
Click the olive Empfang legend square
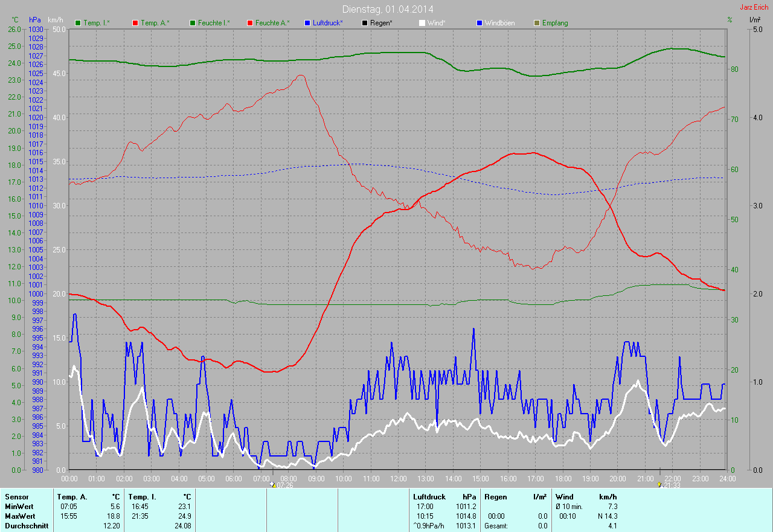tap(537, 23)
